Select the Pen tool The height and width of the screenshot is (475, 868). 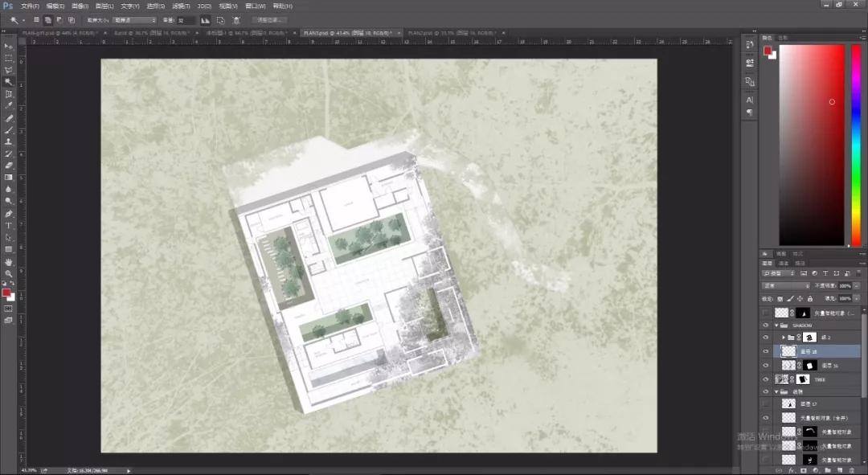coord(8,214)
